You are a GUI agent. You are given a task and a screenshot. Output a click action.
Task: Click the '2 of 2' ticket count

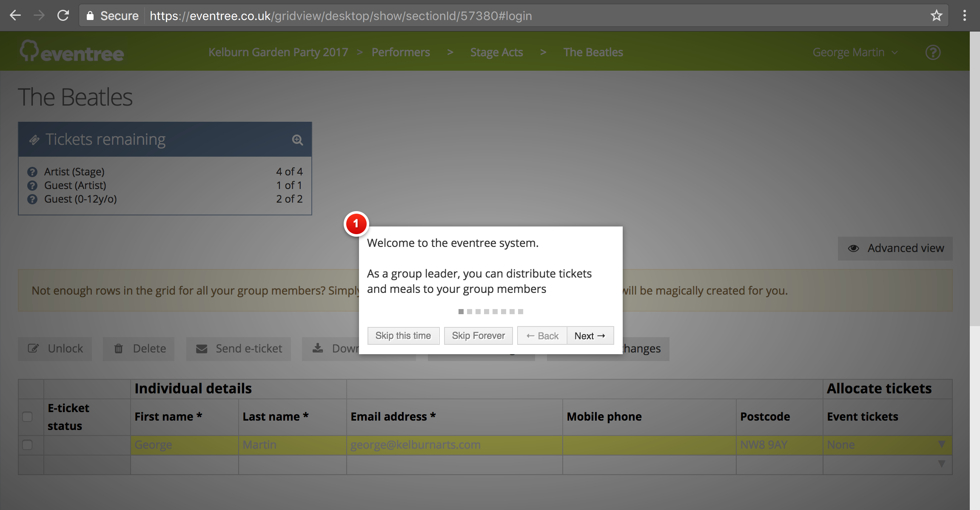(289, 199)
